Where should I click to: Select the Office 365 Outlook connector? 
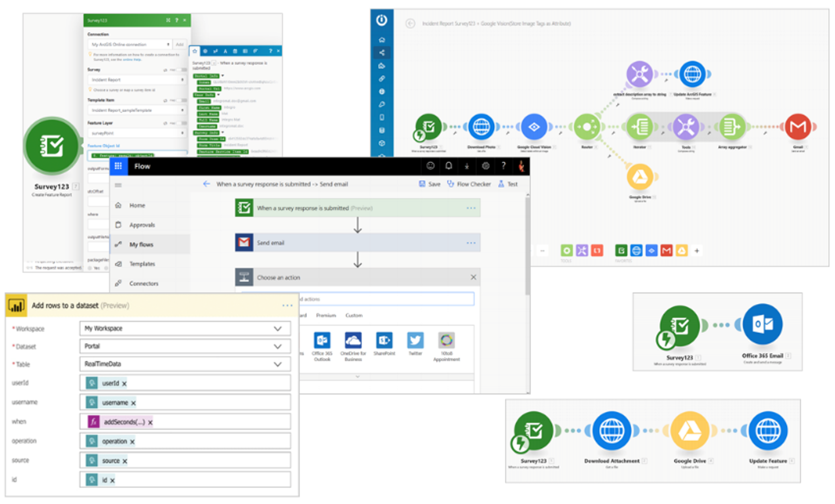click(322, 340)
